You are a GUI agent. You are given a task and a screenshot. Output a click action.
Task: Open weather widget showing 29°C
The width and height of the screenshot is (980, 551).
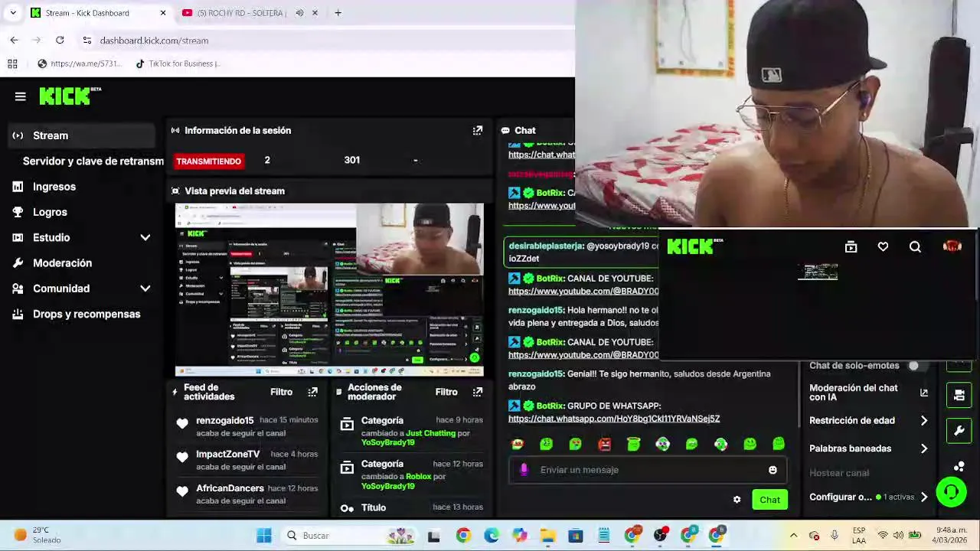[x=38, y=535]
